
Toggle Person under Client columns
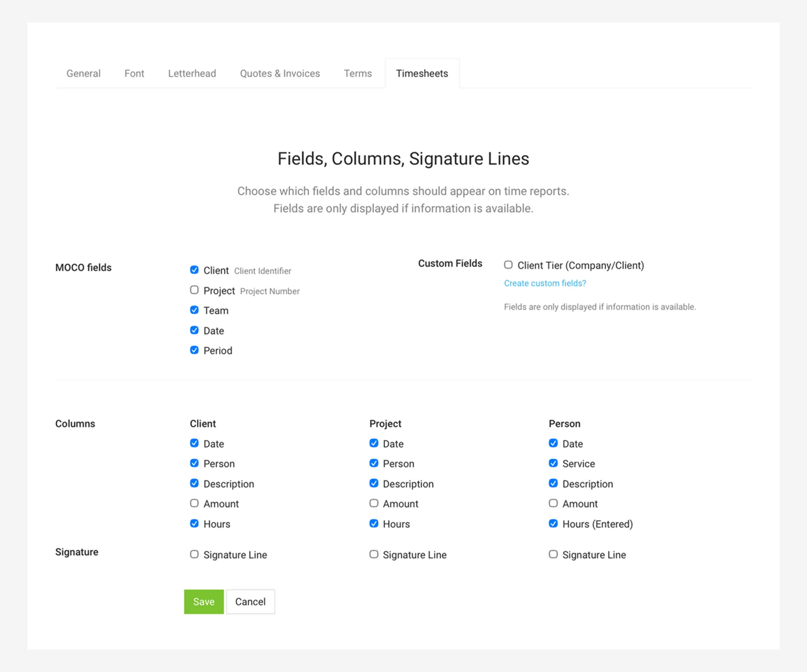(x=194, y=463)
